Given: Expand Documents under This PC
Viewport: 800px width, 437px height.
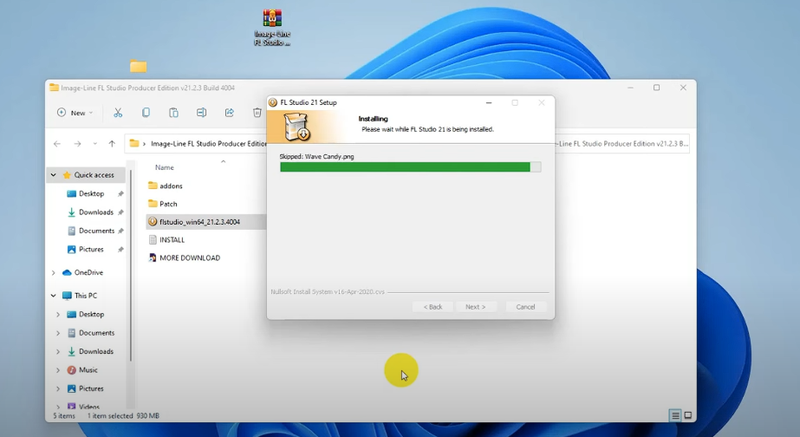Looking at the screenshot, I should pos(58,333).
